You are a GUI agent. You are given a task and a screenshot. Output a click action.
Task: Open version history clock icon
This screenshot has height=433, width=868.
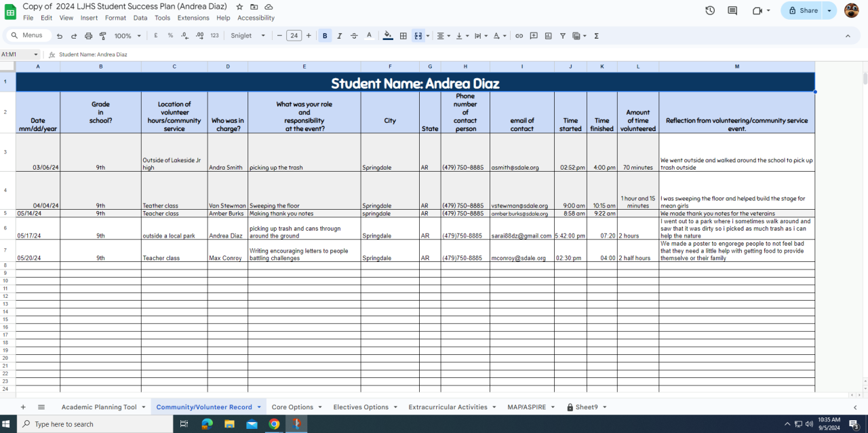pos(710,10)
